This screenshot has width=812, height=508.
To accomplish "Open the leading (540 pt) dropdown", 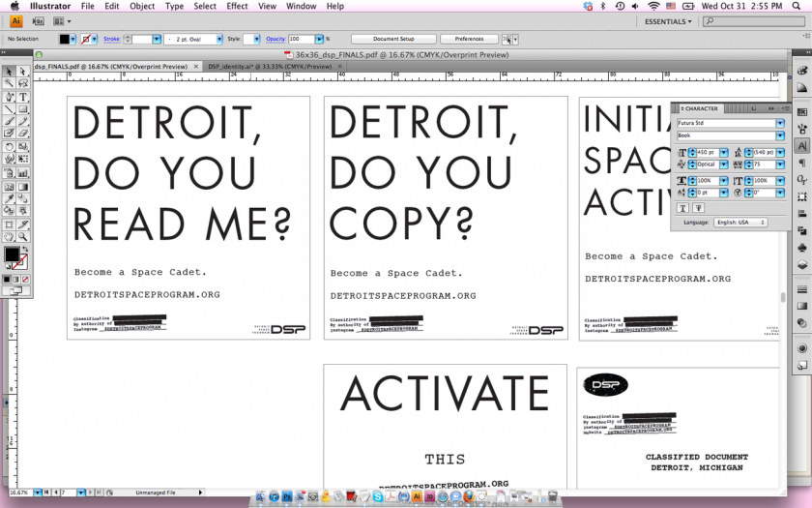I will click(780, 153).
